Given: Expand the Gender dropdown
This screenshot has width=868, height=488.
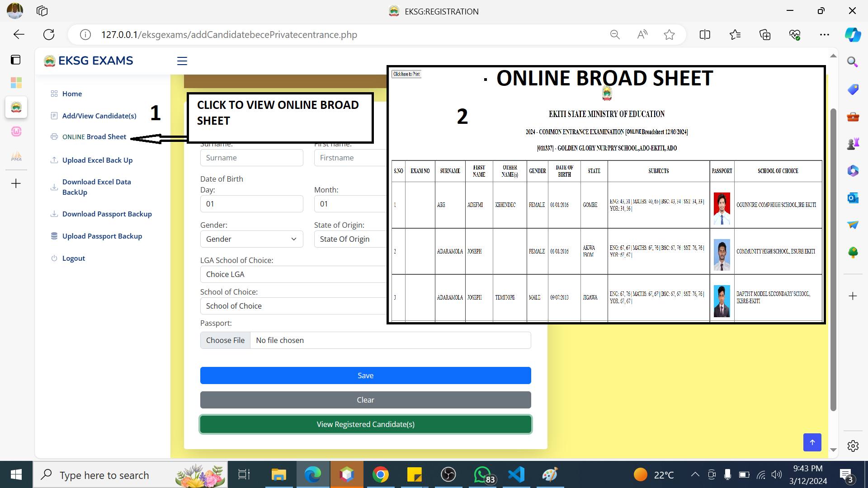Looking at the screenshot, I should (x=251, y=239).
